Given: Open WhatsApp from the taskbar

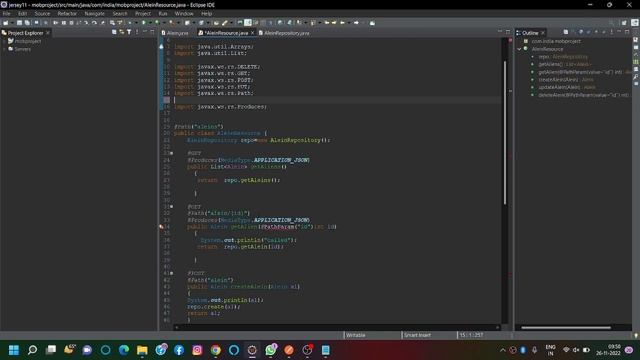Looking at the screenshot, I should point(271,350).
